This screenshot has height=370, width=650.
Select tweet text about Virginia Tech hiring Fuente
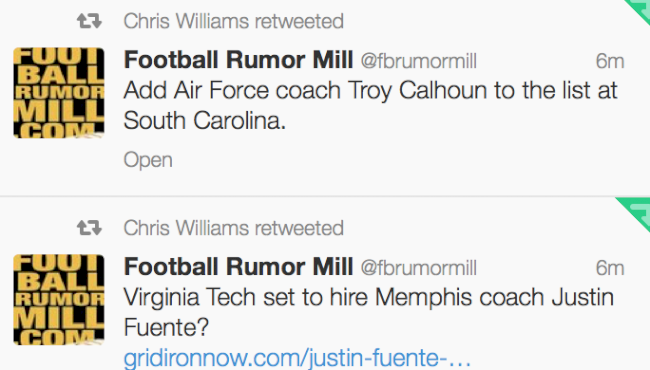pos(369,312)
